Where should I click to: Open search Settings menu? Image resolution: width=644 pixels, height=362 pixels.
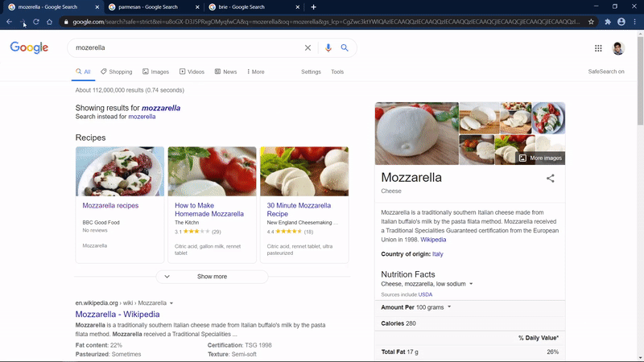coord(311,72)
